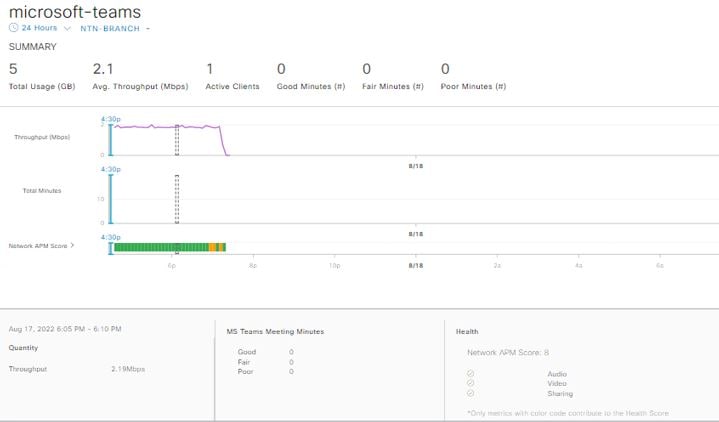Viewport: 719px width, 422px height.
Task: Click the Video label under Health
Action: point(557,383)
